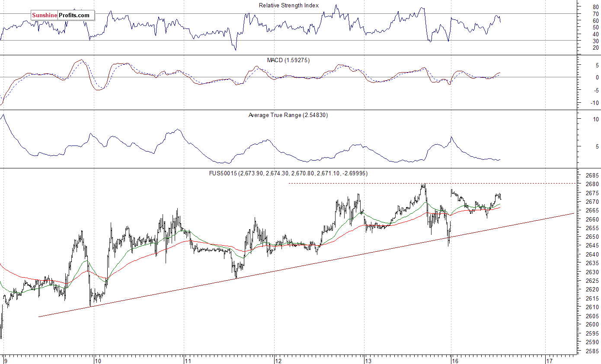The height and width of the screenshot is (364, 601).
Task: Click the 2630 price axis label
Action: 593,272
